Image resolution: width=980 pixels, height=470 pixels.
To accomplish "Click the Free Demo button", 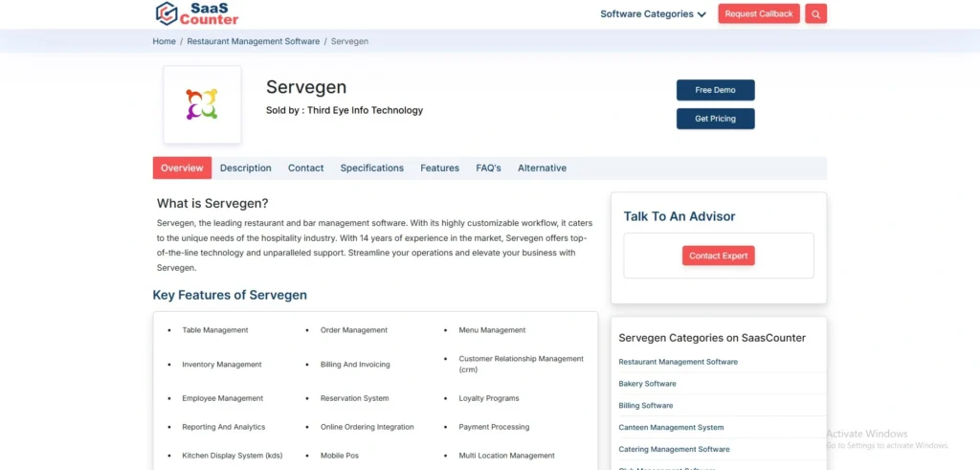I will [715, 90].
